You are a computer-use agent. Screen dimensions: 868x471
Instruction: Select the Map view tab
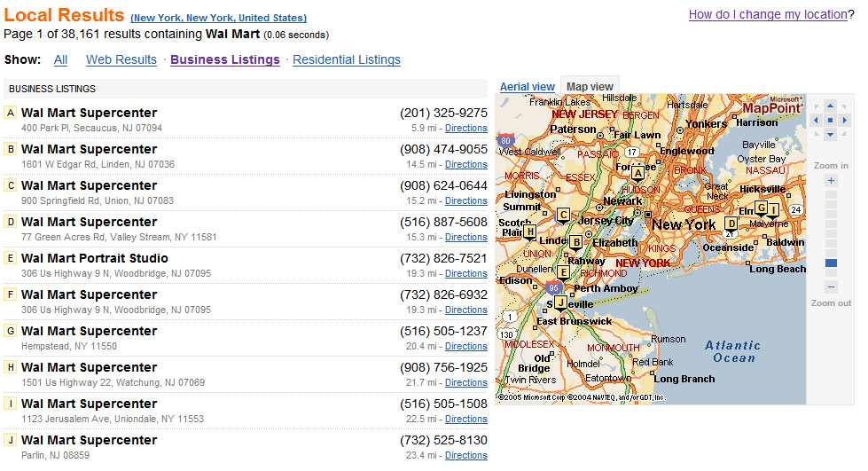(590, 86)
